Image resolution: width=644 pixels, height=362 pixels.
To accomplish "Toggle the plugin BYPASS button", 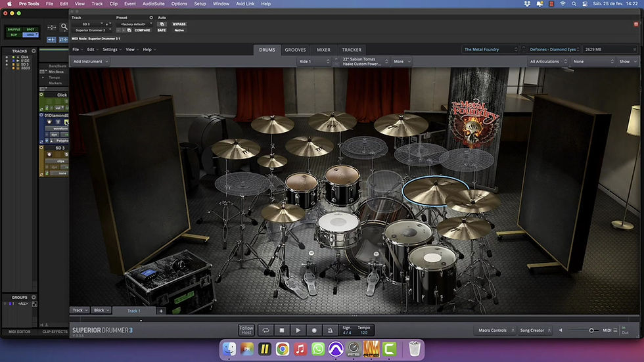I will pyautogui.click(x=179, y=24).
